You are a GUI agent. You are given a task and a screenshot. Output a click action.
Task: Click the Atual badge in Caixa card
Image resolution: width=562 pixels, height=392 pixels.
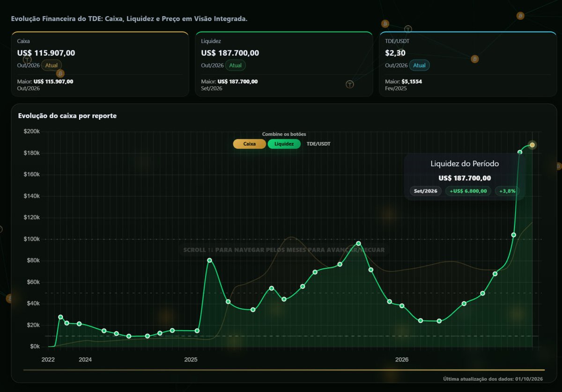(x=52, y=65)
